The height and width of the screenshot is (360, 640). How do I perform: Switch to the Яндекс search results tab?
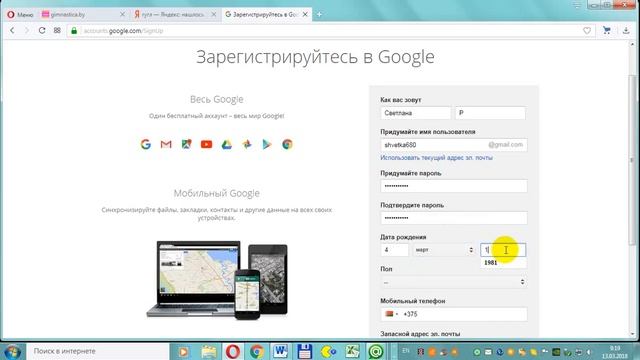pyautogui.click(x=176, y=14)
